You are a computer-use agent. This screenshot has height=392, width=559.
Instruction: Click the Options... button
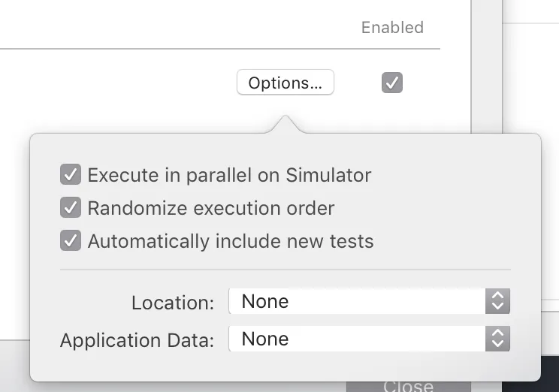[285, 83]
